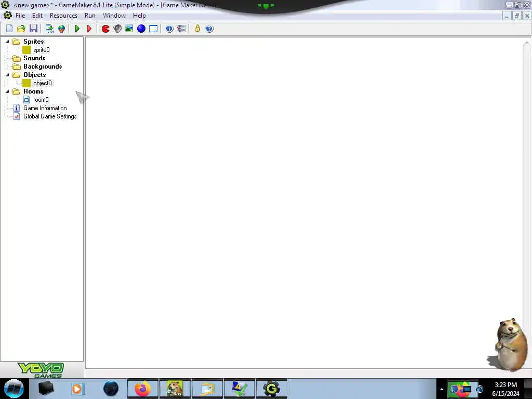
Task: Open Global Game Settings item
Action: [x=50, y=116]
